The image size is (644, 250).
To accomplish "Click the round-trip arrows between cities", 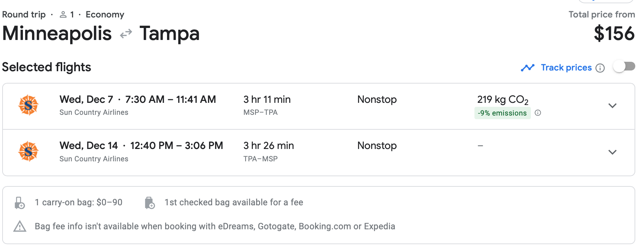I will 126,34.
